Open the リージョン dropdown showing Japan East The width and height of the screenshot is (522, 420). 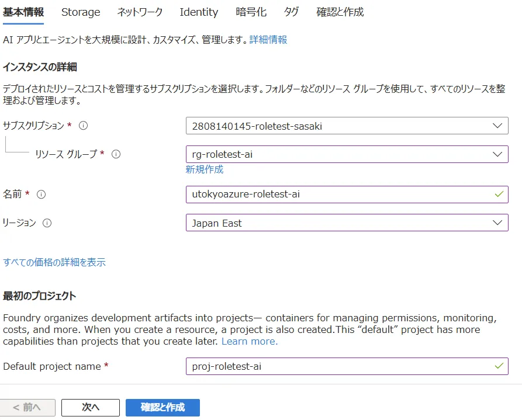pyautogui.click(x=347, y=223)
